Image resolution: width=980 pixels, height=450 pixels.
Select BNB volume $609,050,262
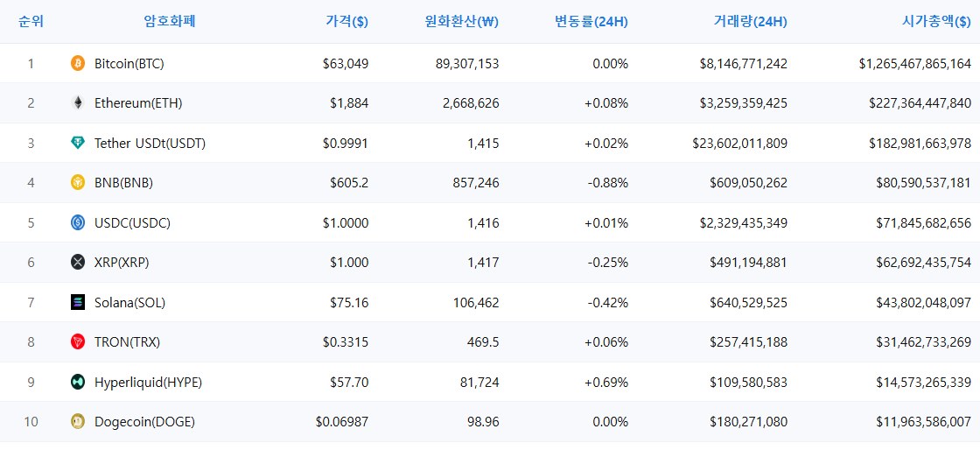click(749, 183)
